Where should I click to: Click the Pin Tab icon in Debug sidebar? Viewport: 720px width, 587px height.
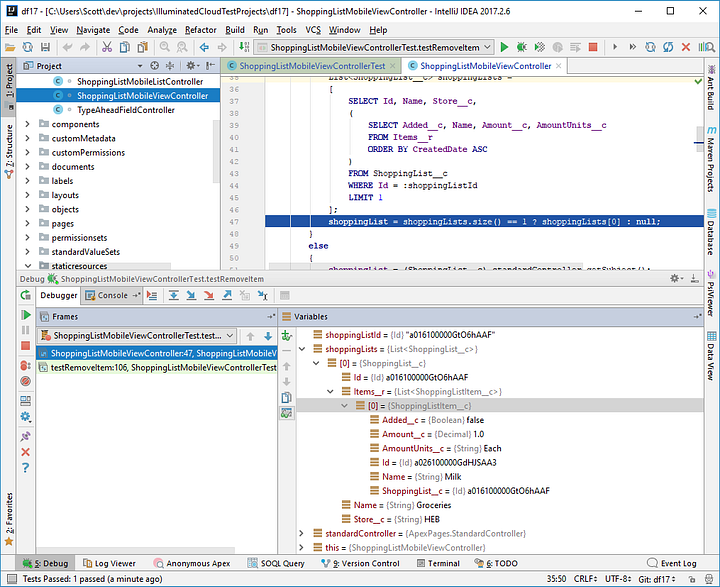click(x=26, y=436)
